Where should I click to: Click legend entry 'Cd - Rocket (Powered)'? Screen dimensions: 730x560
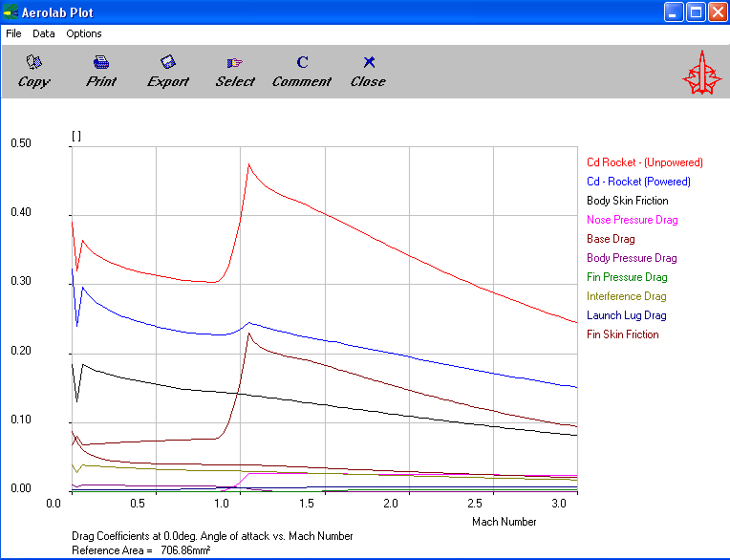[638, 182]
